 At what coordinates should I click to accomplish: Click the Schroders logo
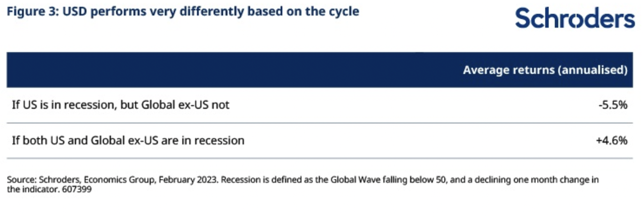(x=575, y=18)
